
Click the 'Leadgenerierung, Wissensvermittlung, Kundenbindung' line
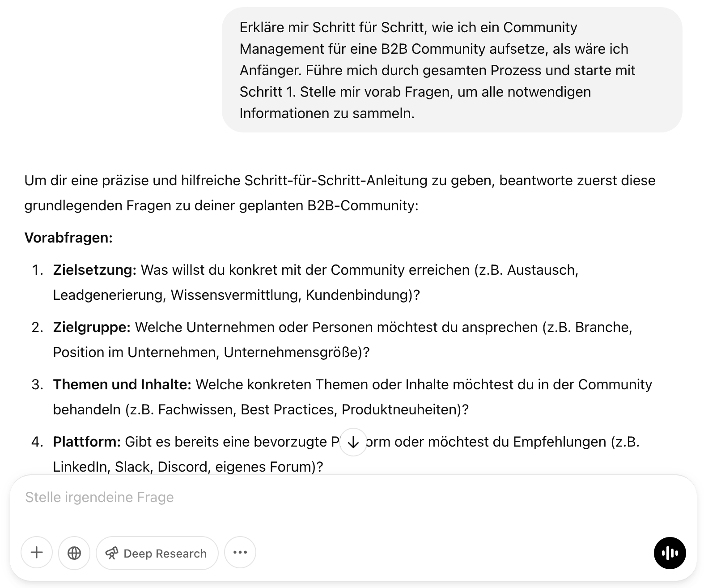236,295
